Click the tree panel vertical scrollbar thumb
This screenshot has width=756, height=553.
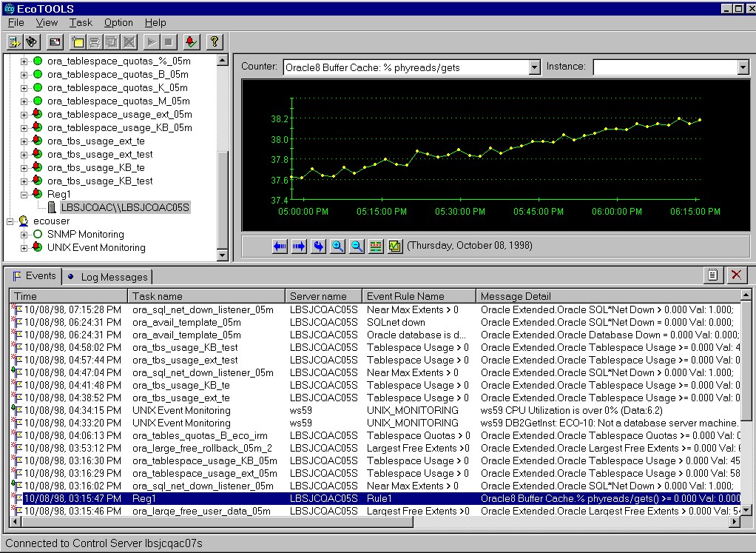coord(222,201)
